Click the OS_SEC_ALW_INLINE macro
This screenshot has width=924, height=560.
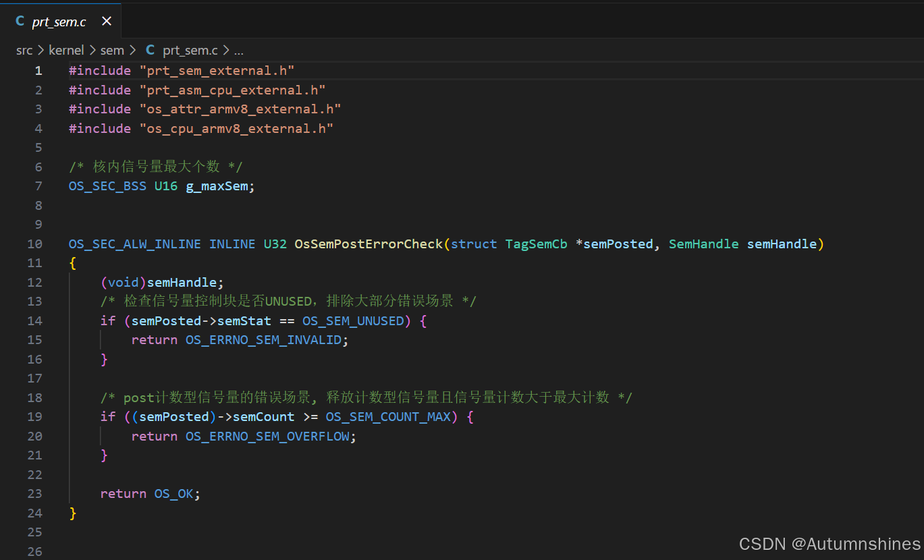tap(134, 244)
